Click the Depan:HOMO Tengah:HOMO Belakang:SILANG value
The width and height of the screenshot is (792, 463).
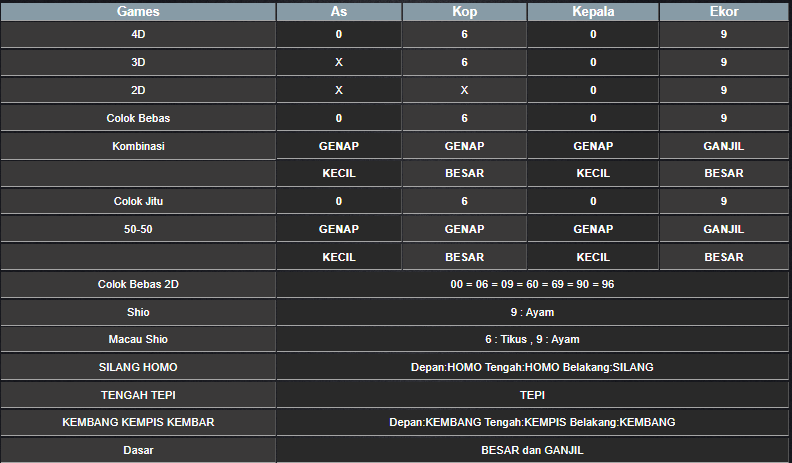click(x=532, y=367)
